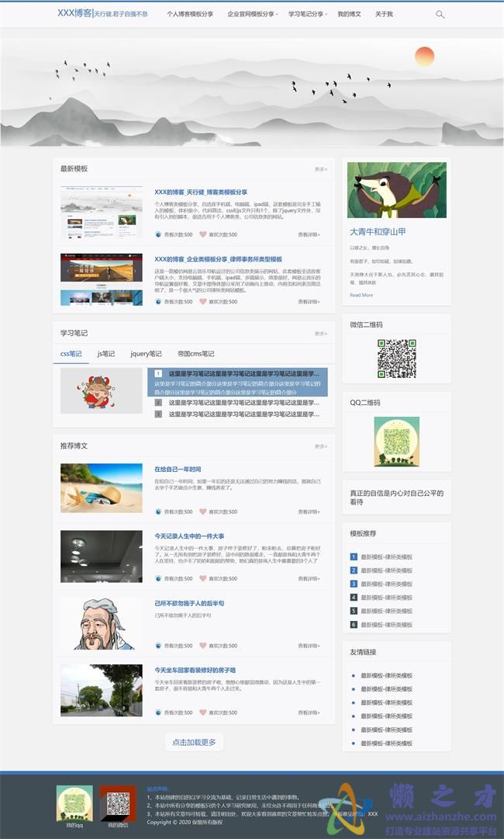Click the search magnifier icon in header
The height and width of the screenshot is (839, 504).
tap(440, 14)
